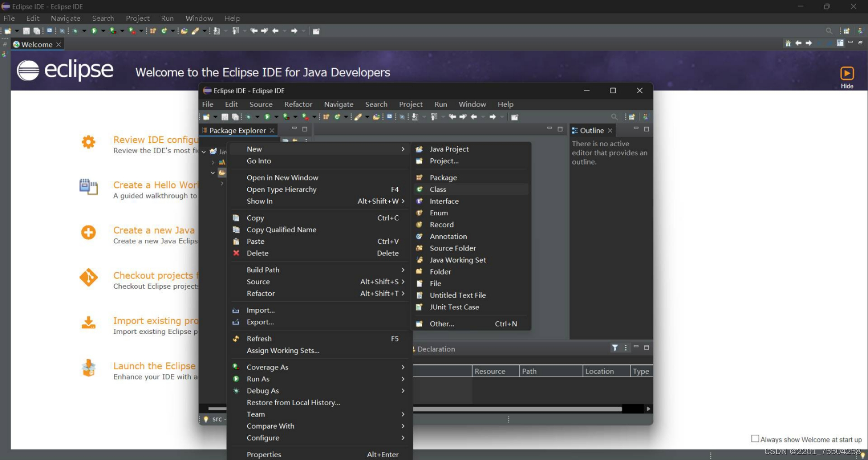Choose Refresh in the context menu

319,338
